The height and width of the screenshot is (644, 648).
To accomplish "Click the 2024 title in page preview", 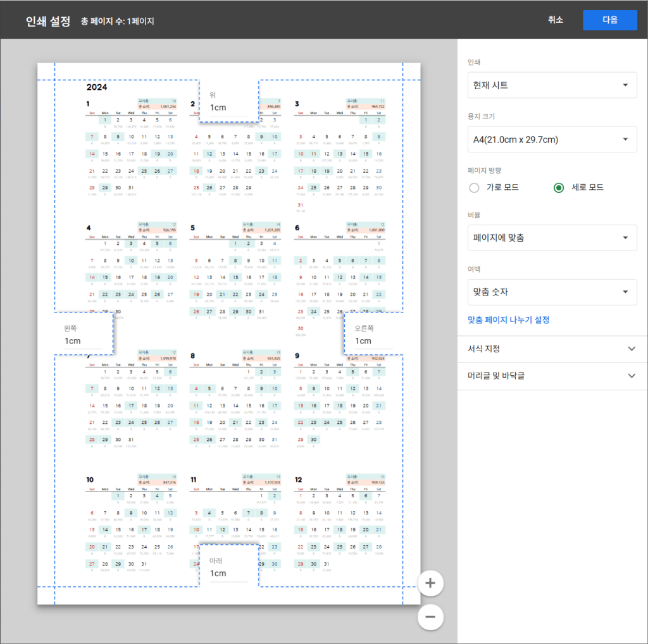I will click(97, 87).
